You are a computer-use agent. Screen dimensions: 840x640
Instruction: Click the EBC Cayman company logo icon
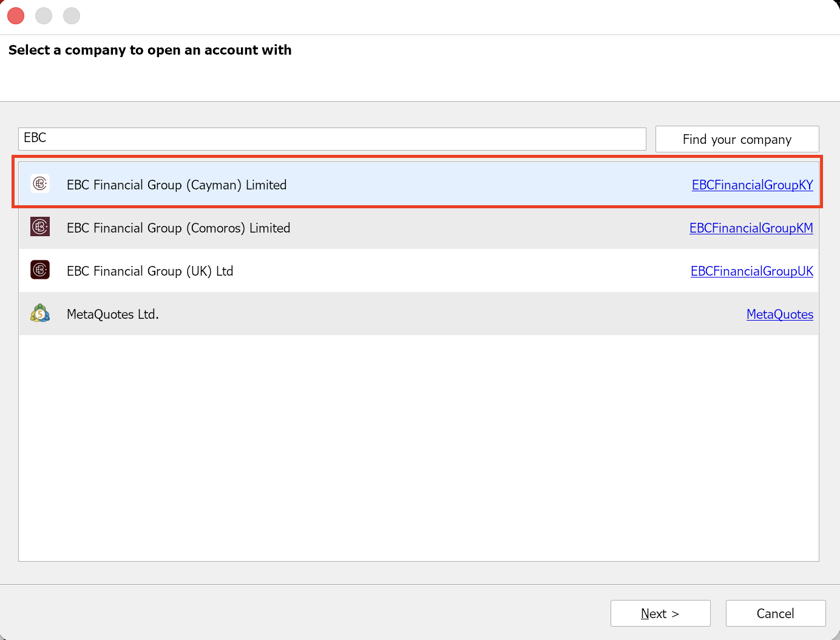[40, 183]
